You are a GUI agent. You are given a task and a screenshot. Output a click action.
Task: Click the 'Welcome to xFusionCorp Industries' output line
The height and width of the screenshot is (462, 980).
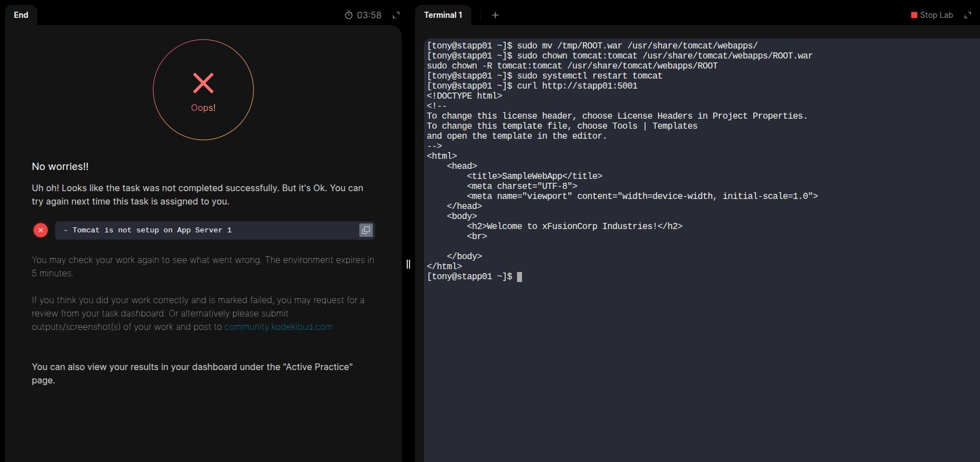pos(574,226)
